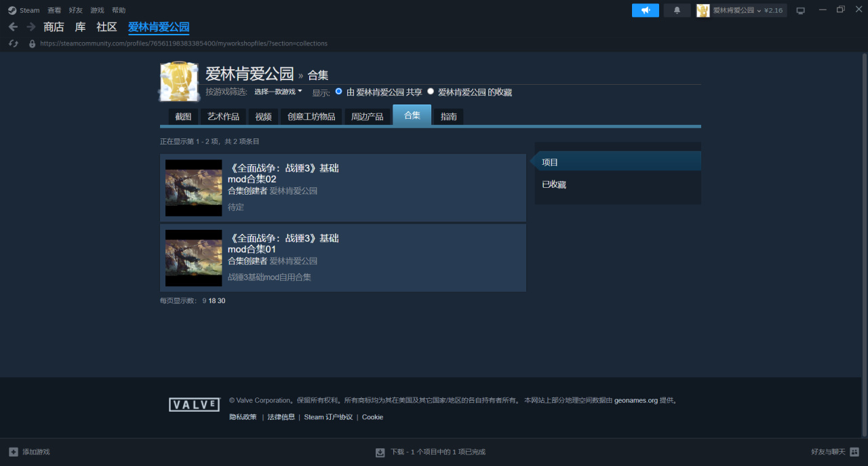
Task: Open mod合集02 thumbnail
Action: [193, 188]
